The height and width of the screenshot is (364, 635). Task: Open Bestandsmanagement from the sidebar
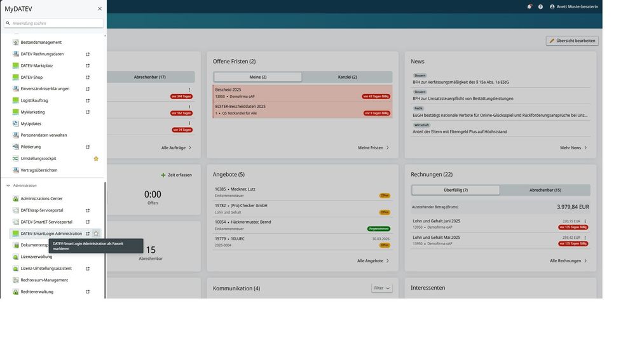pyautogui.click(x=41, y=42)
